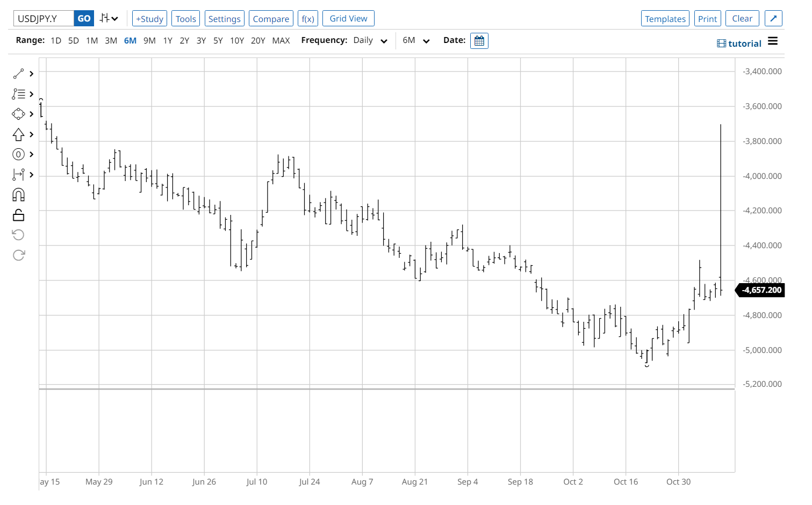Click the expand chart fullscreen icon
812x505 pixels.
coord(773,18)
